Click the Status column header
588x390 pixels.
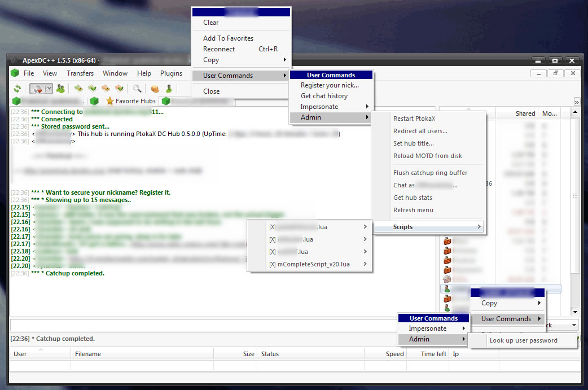coord(310,354)
